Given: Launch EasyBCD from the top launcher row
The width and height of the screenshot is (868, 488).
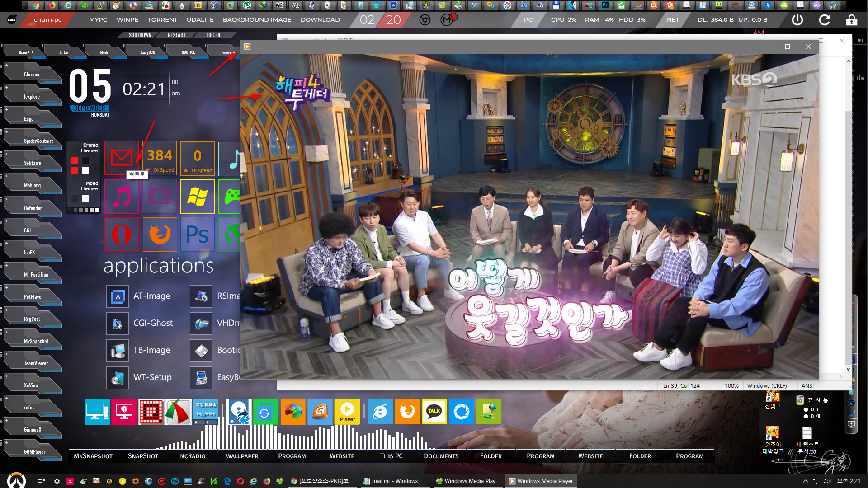Looking at the screenshot, I should click(x=148, y=52).
